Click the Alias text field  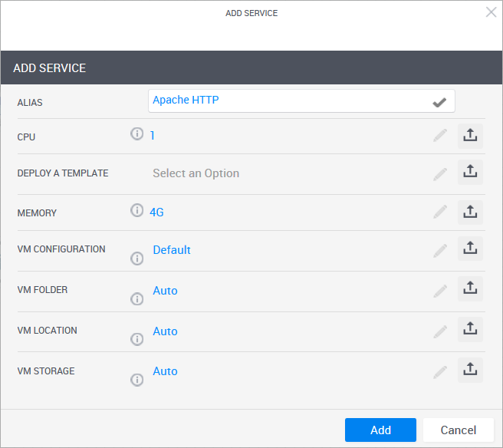288,100
